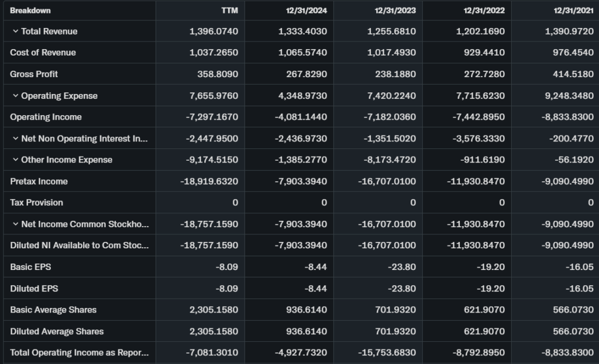
Task: Expand the Operating Expense row chevron
Action: 15,96
